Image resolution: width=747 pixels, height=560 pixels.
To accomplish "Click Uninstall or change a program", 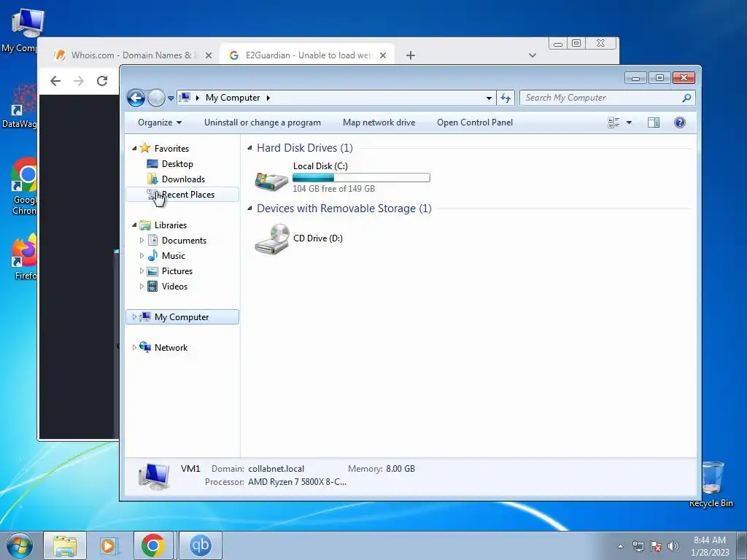I will 263,122.
